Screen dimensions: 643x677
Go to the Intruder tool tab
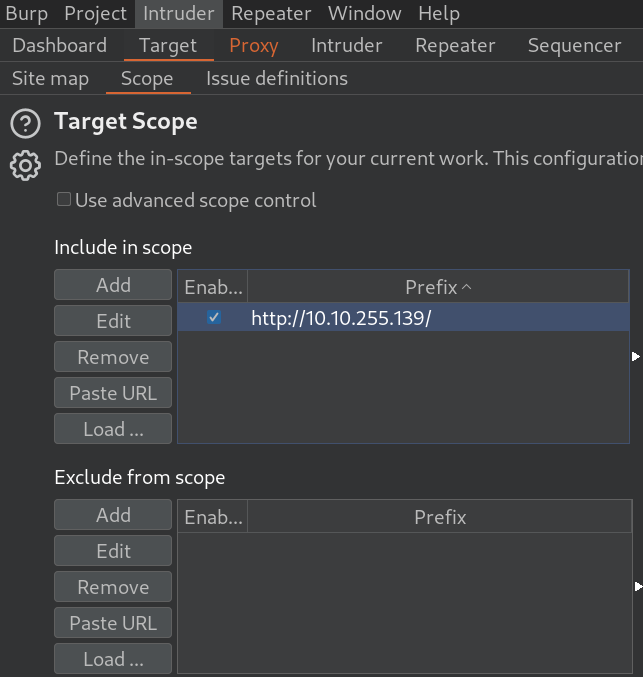click(347, 45)
